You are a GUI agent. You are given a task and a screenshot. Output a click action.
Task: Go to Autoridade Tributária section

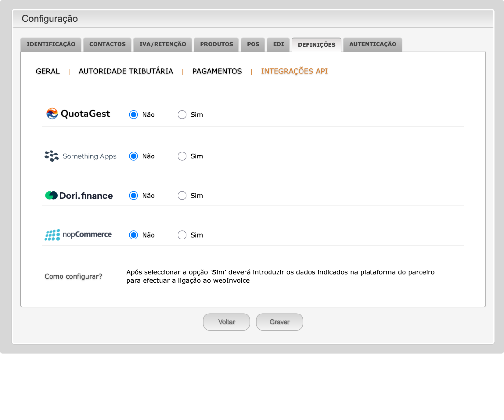coord(126,71)
